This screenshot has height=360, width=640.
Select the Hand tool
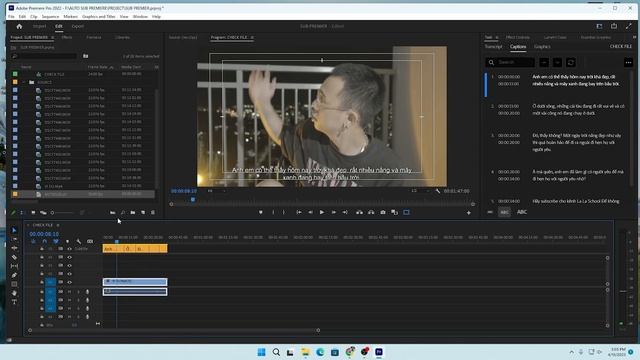click(x=14, y=293)
